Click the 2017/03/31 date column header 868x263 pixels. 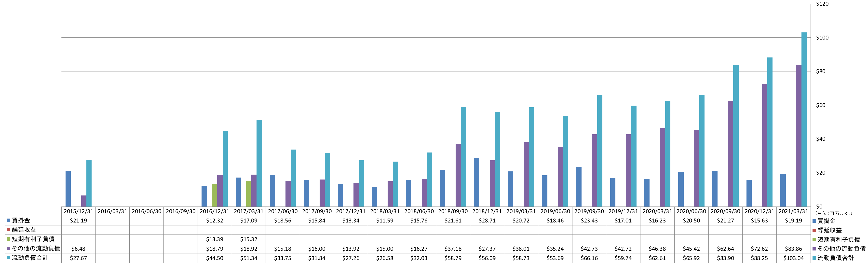click(249, 211)
